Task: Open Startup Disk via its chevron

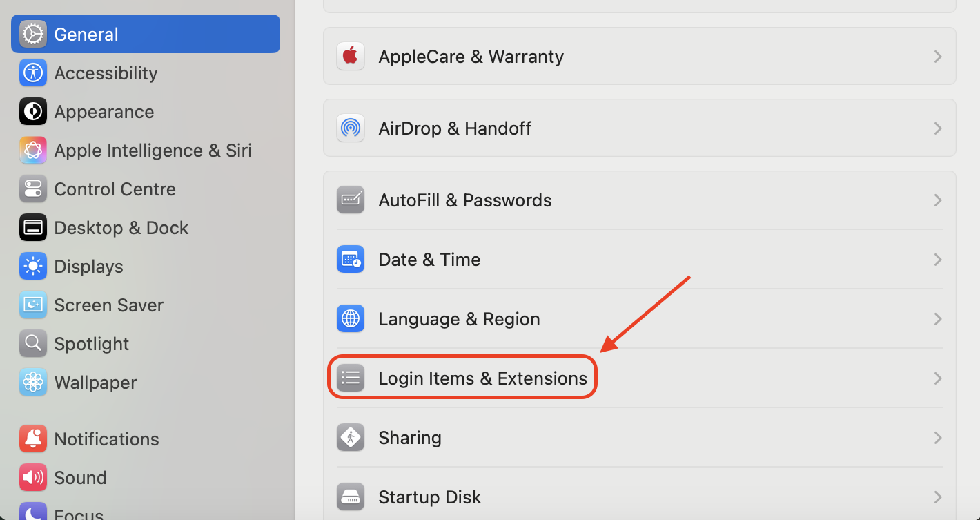Action: [937, 497]
